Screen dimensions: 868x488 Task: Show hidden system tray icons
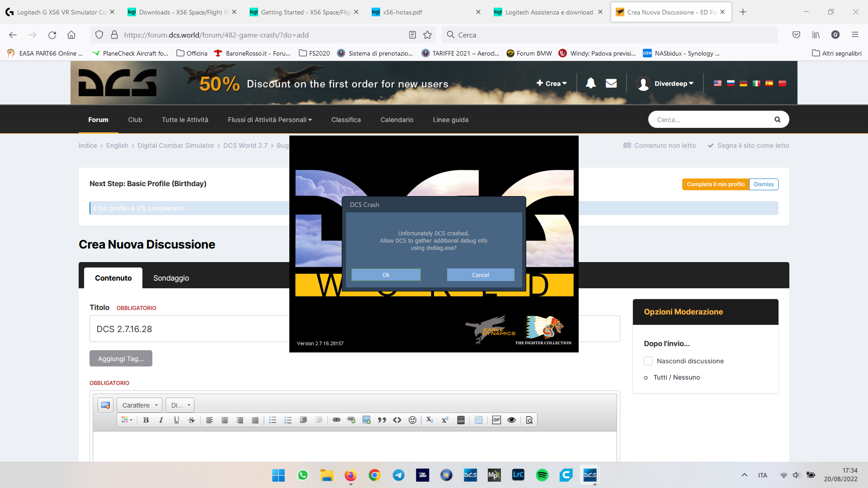click(x=744, y=475)
